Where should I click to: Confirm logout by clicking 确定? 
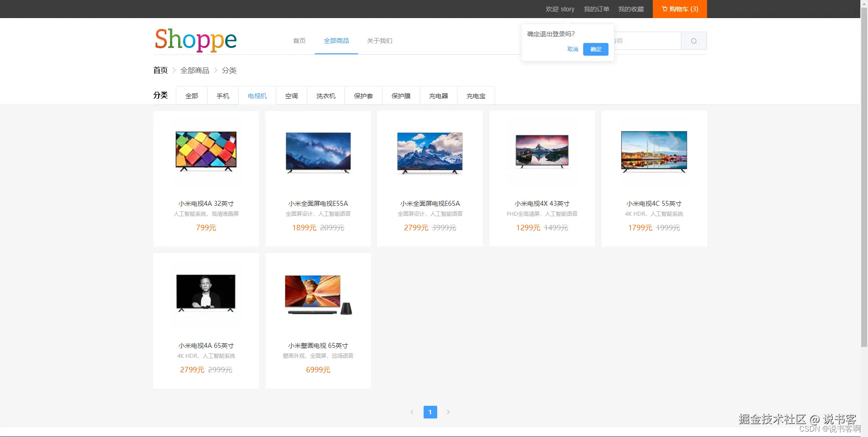(x=595, y=49)
